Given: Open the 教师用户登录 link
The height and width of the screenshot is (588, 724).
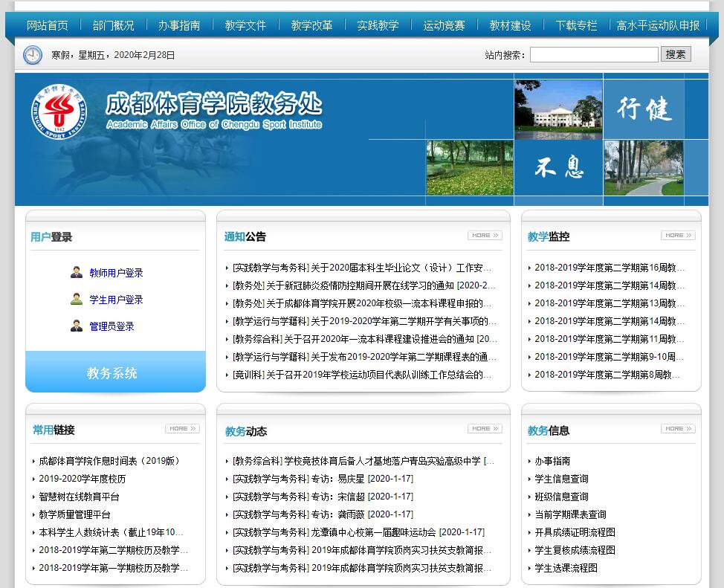Looking at the screenshot, I should tap(116, 273).
